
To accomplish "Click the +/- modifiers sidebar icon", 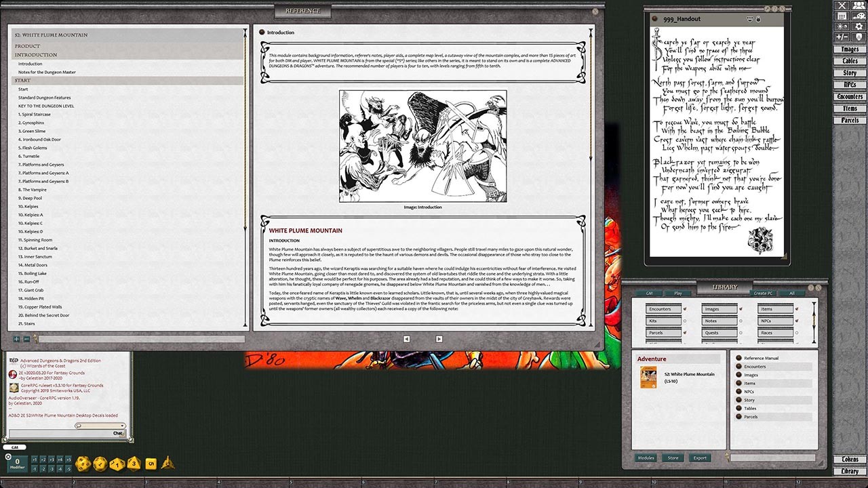I will click(x=842, y=36).
